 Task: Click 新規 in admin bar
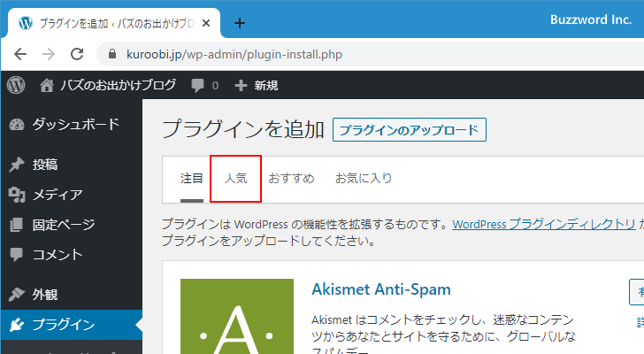click(266, 86)
